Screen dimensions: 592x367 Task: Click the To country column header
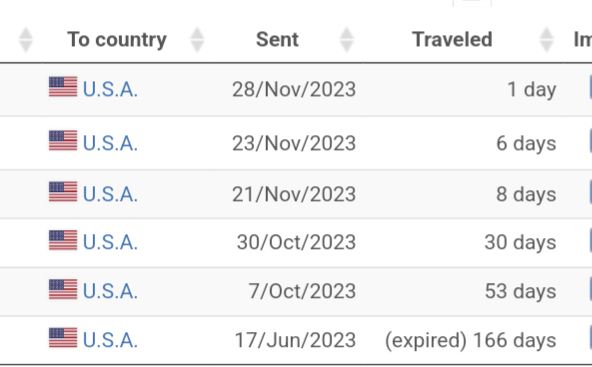pos(117,40)
